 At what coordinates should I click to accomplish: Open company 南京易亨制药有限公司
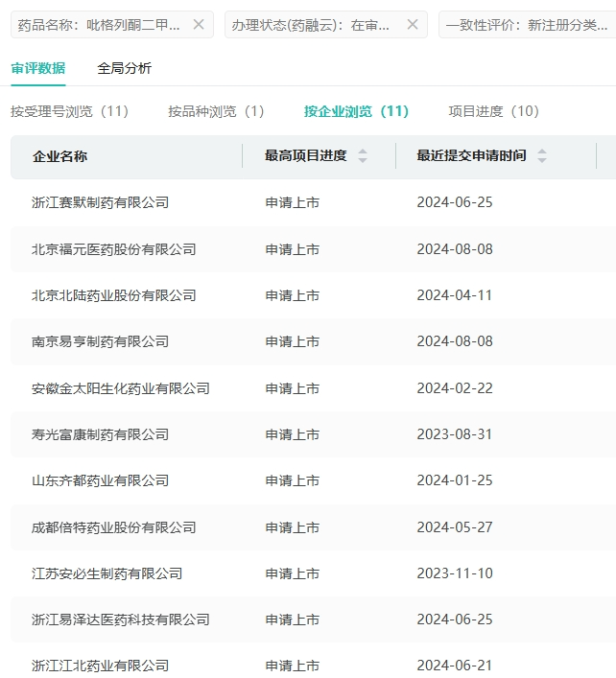click(x=100, y=341)
